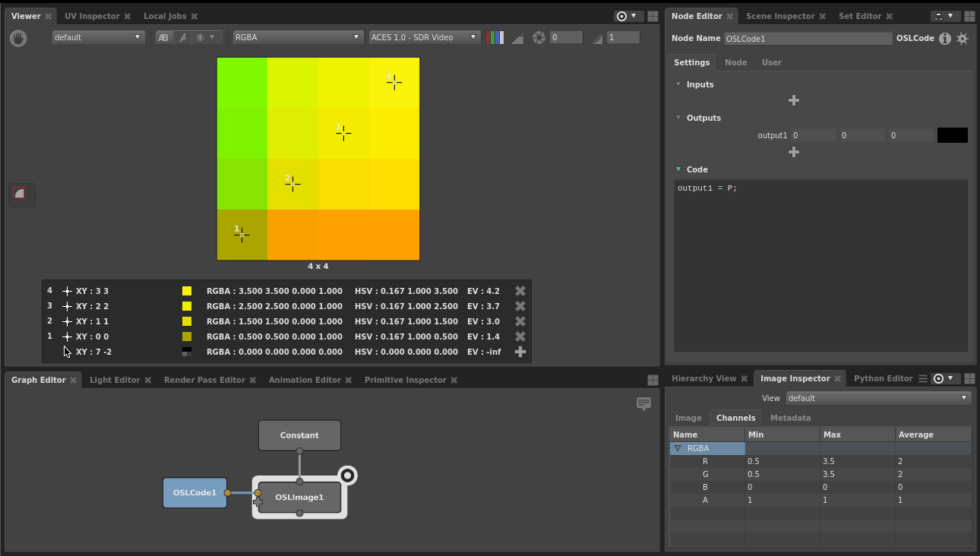The image size is (980, 556).
Task: Open Graph Editor annotation comment icon
Action: tap(643, 403)
